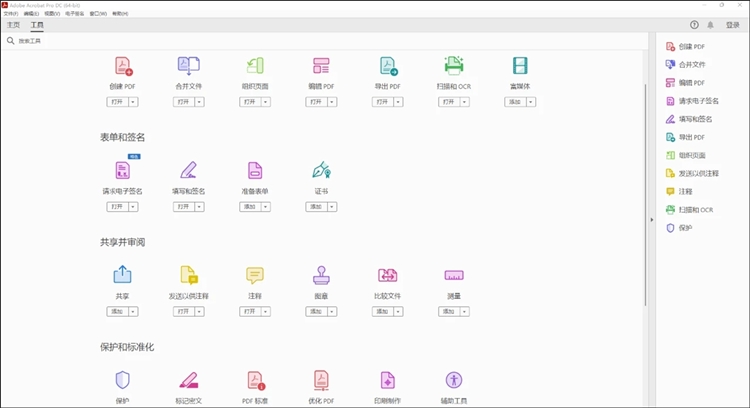This screenshot has width=750, height=408.
Task: Open the dropdown arrow beside 准备表单 添加
Action: click(266, 207)
